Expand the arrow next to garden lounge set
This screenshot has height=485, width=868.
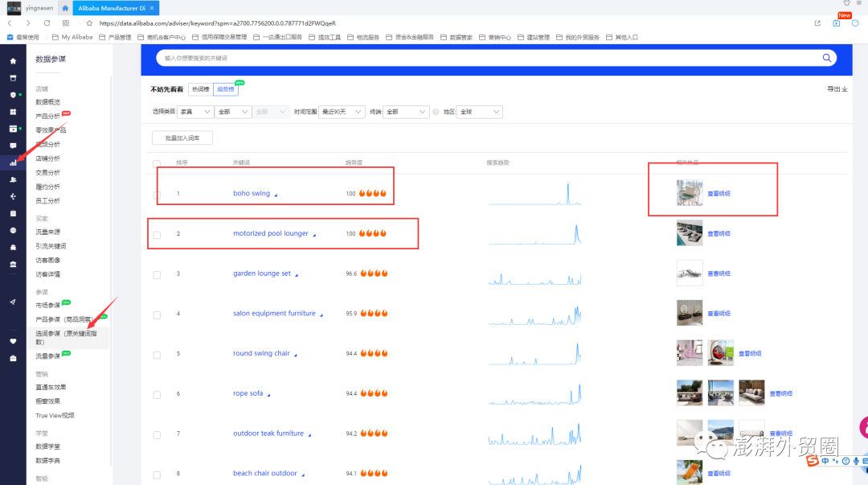pos(296,275)
